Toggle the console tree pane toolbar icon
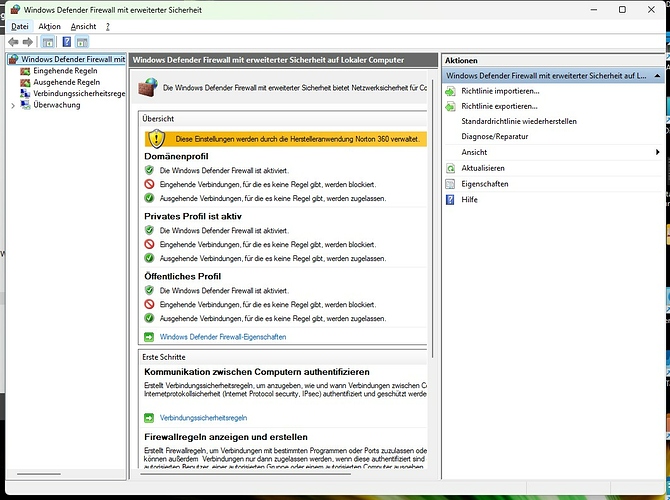This screenshot has width=670, height=500. (48, 42)
